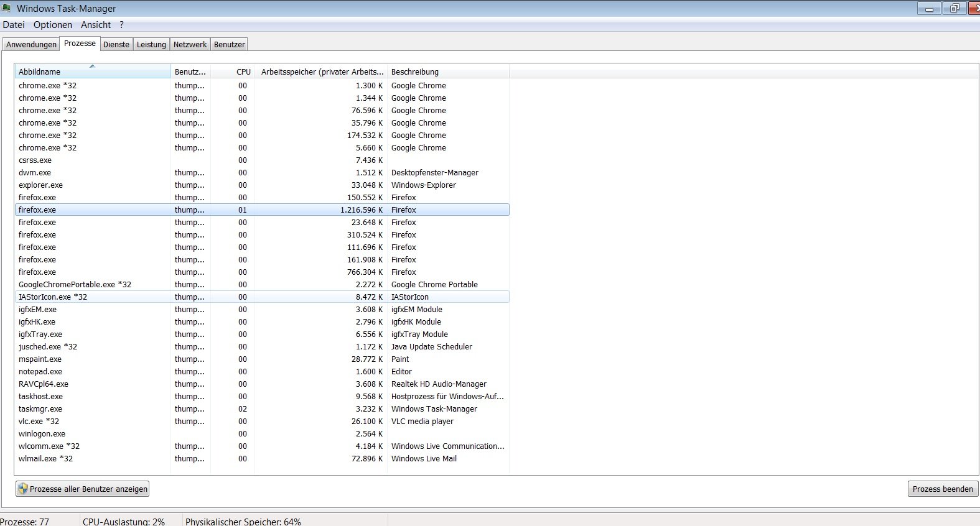This screenshot has height=526, width=980.
Task: Switch to the Anwendungen tab
Action: click(31, 44)
